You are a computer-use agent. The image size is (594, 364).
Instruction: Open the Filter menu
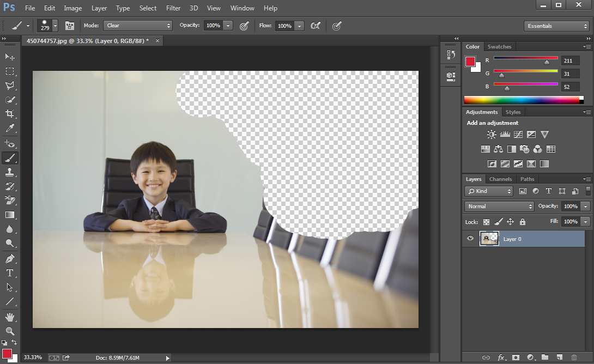[x=173, y=8]
